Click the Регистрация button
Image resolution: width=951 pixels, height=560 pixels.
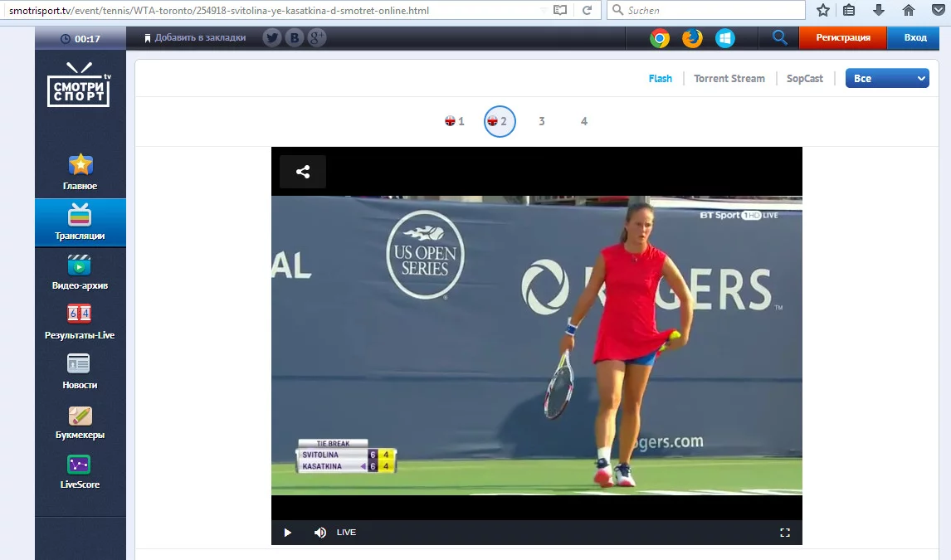843,37
